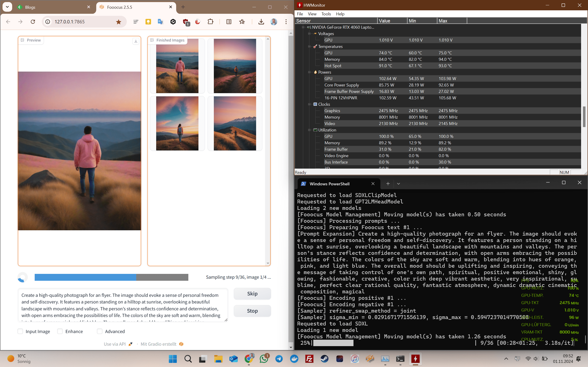Click the bookmark star in address bar

[x=119, y=22]
